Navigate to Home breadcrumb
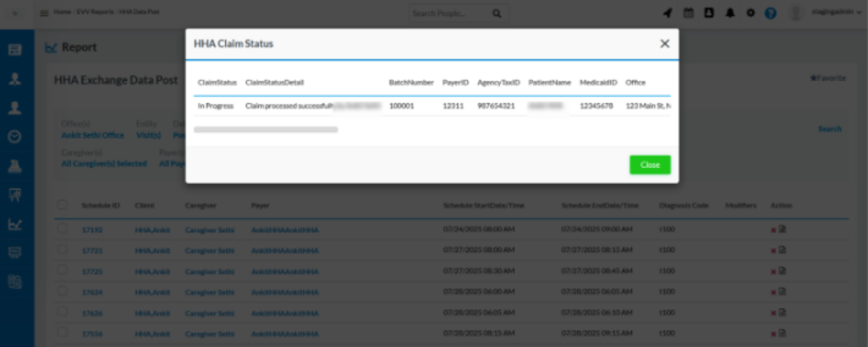This screenshot has height=347, width=868. coord(62,12)
